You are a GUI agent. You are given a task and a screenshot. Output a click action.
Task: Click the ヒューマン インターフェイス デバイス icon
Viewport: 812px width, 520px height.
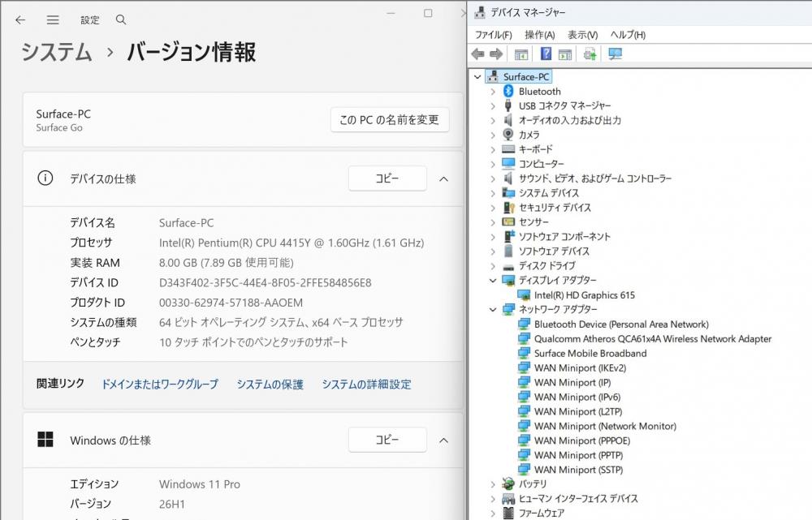[x=508, y=499]
